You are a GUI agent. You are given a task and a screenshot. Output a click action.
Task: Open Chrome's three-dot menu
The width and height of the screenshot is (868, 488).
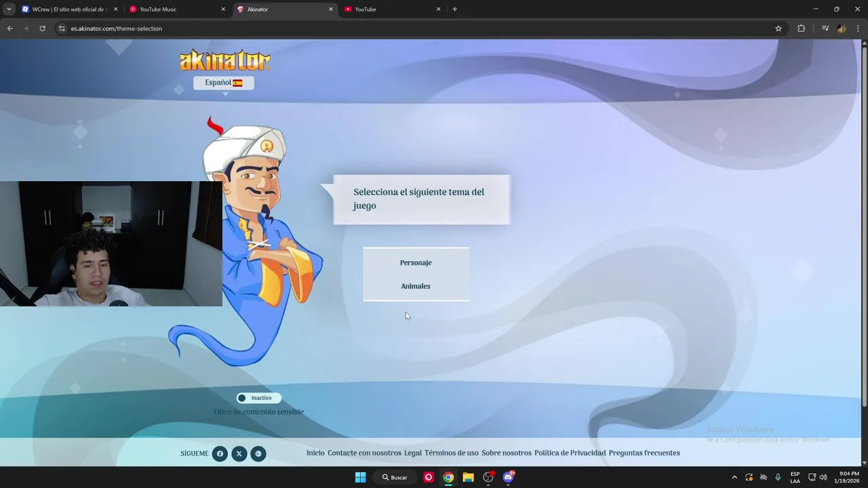click(859, 28)
